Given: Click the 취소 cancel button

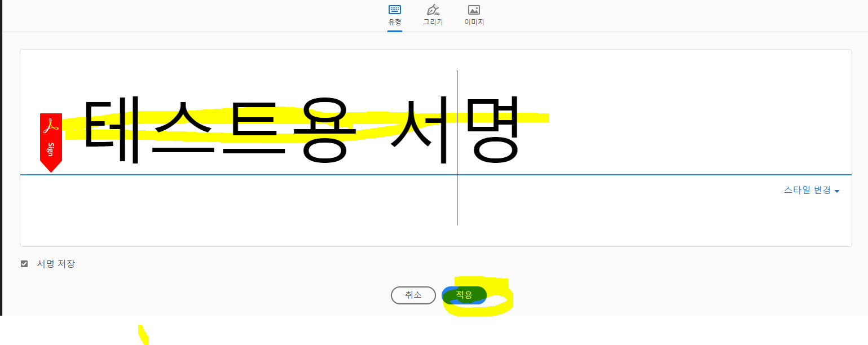Looking at the screenshot, I should click(x=413, y=295).
